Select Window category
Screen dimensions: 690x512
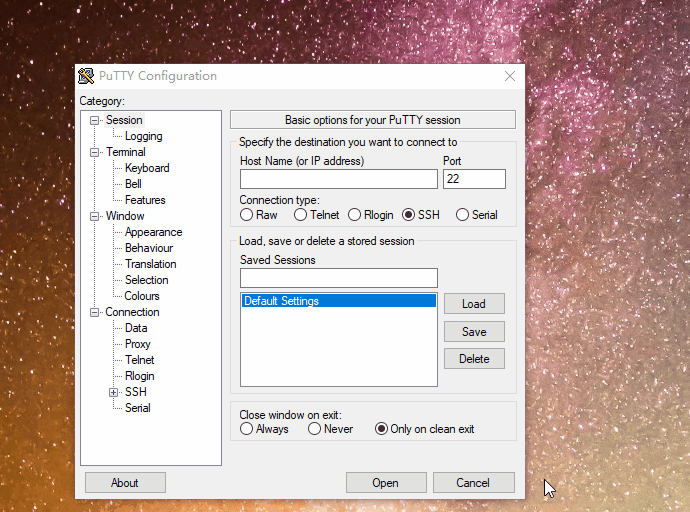(x=125, y=216)
